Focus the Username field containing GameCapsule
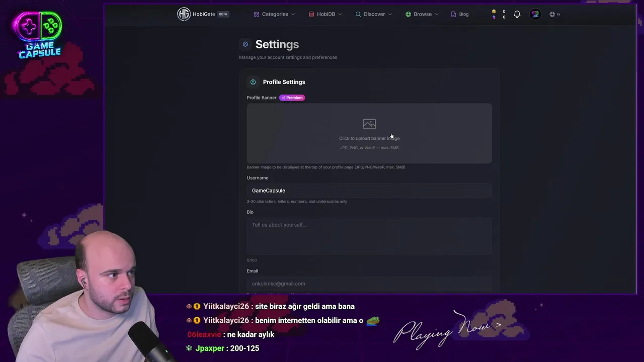Image resolution: width=644 pixels, height=362 pixels. (369, 191)
